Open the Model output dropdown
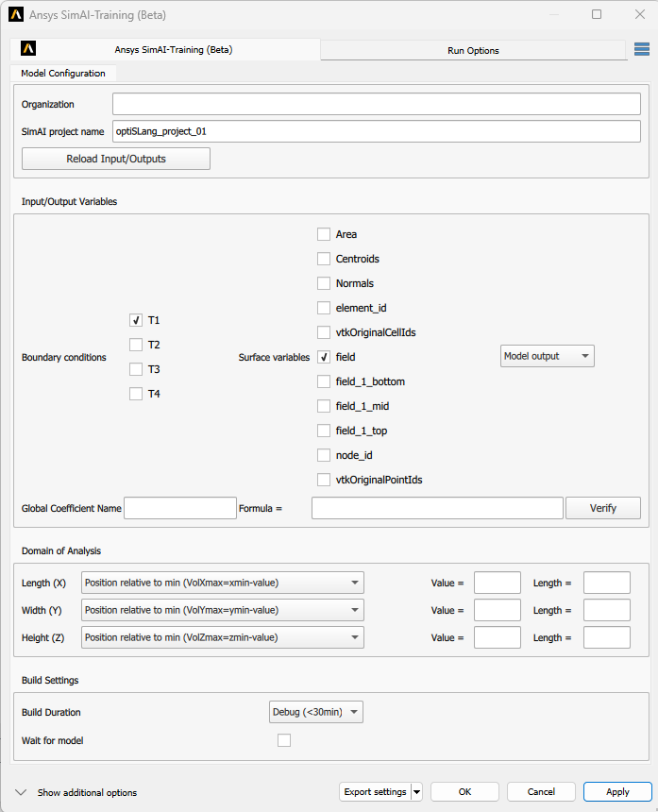 [547, 356]
